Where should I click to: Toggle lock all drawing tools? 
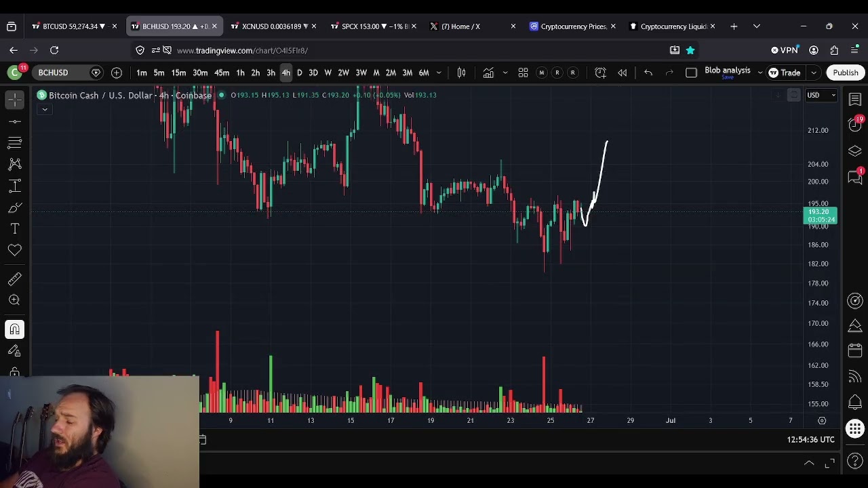(15, 372)
